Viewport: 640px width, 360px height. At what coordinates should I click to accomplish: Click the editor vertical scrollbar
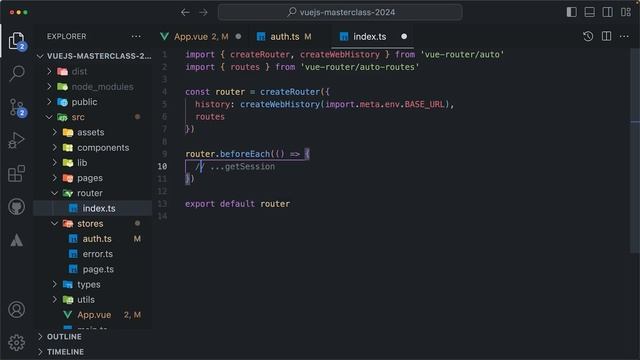pyautogui.click(x=635, y=151)
